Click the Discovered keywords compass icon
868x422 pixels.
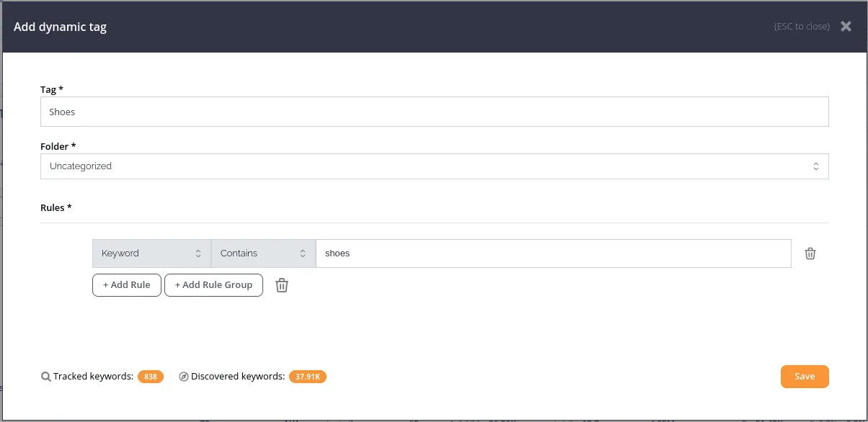tap(184, 377)
